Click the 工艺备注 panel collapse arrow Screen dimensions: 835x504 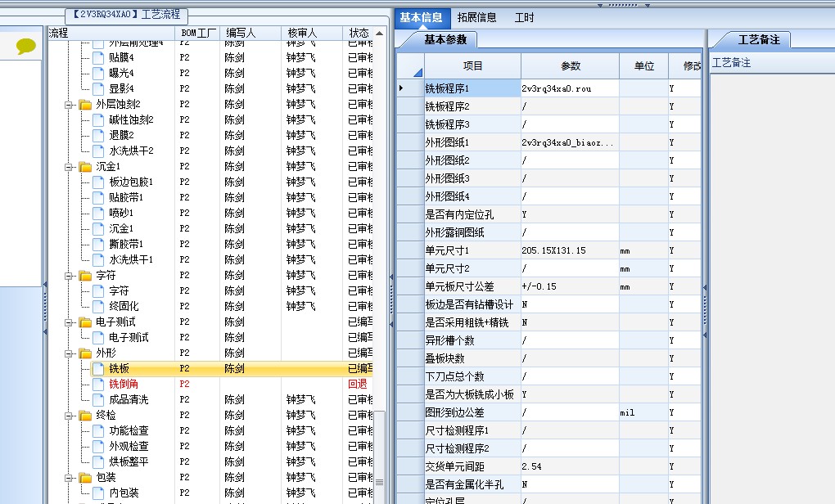(x=705, y=287)
